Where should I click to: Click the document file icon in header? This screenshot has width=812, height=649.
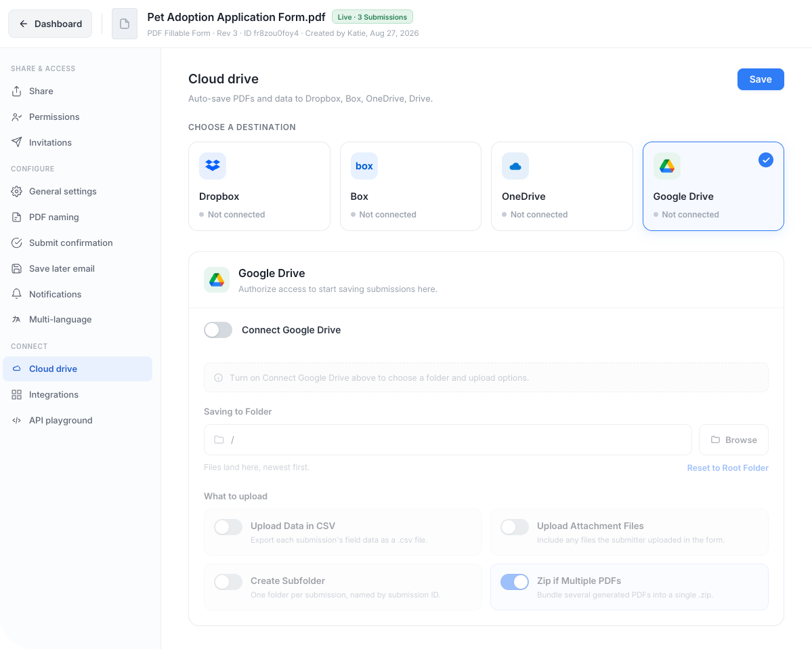coord(125,24)
